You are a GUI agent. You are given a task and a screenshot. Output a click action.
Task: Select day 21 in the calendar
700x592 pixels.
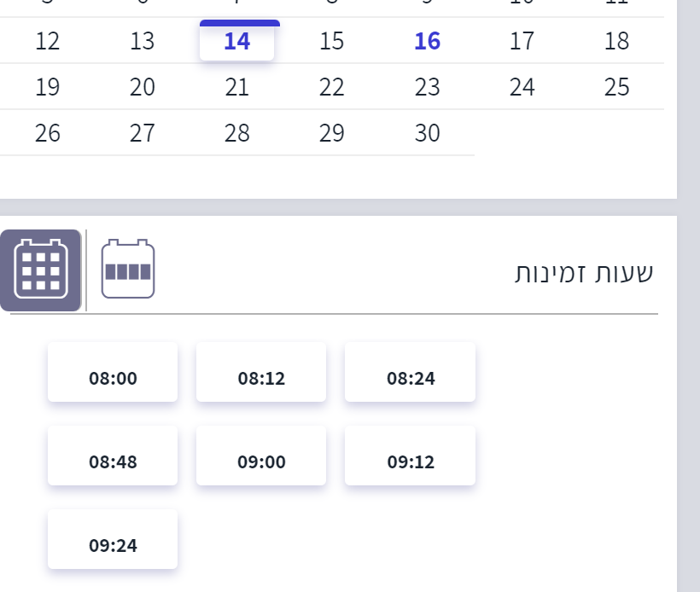pos(236,87)
